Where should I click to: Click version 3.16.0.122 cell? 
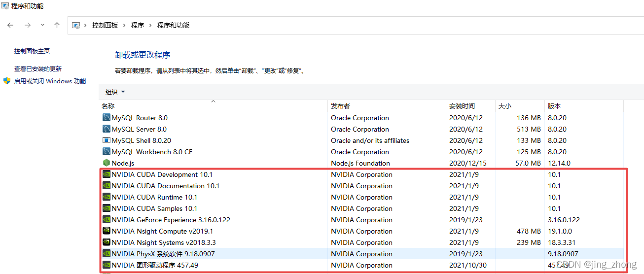pos(564,220)
